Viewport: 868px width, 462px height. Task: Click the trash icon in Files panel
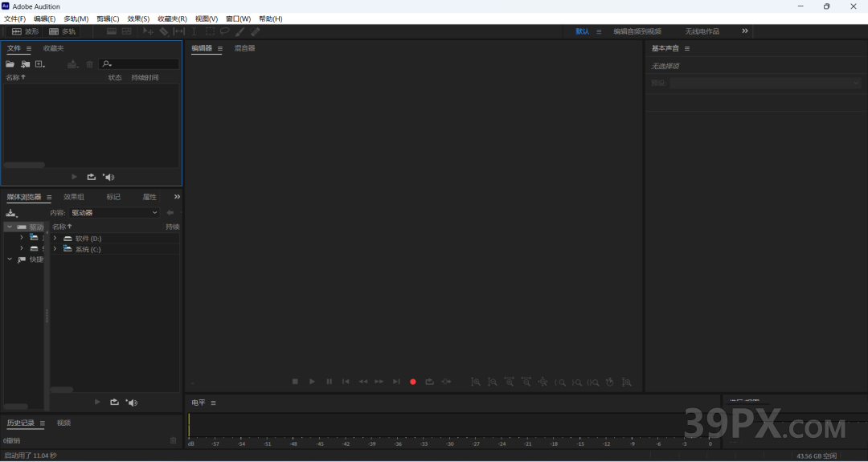pyautogui.click(x=90, y=64)
